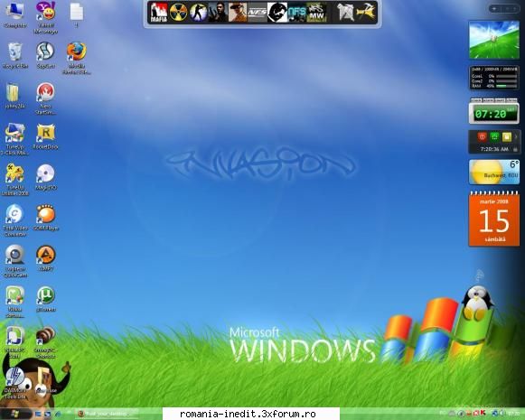Open the radiation-symbol game icon in the dock
Screen dimensions: 525x420
click(178, 13)
